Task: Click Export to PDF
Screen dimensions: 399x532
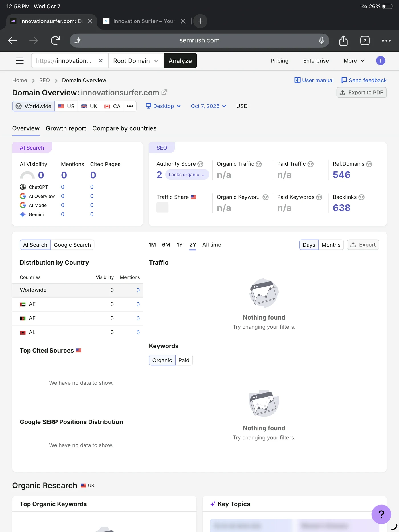Action: (362, 93)
